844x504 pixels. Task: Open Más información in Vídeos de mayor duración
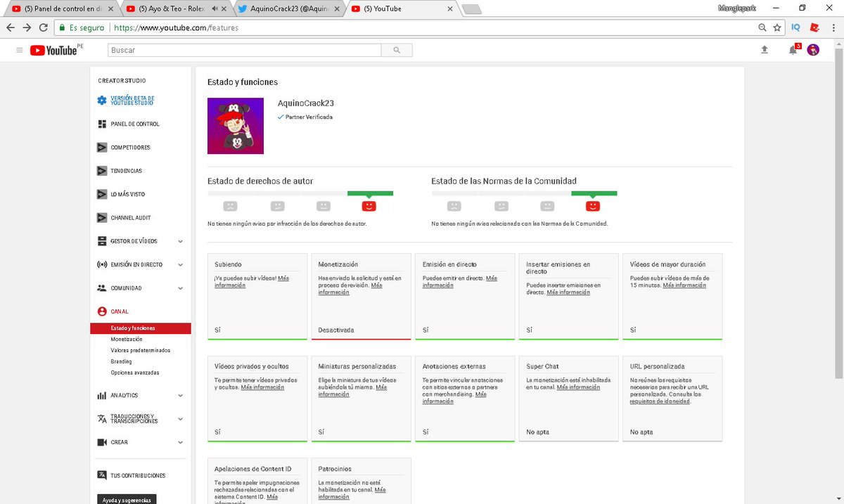(684, 285)
